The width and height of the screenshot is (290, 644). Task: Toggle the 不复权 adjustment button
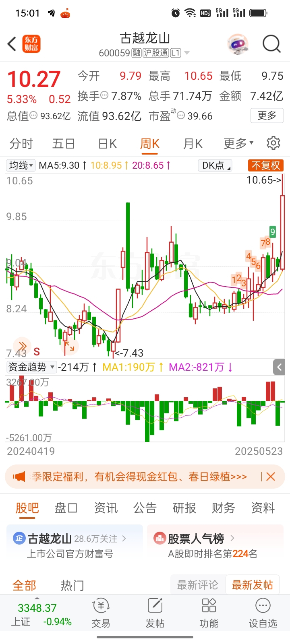pyautogui.click(x=265, y=165)
